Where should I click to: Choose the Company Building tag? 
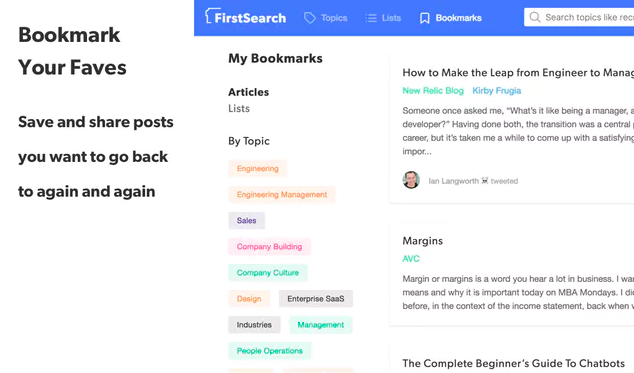coord(269,246)
